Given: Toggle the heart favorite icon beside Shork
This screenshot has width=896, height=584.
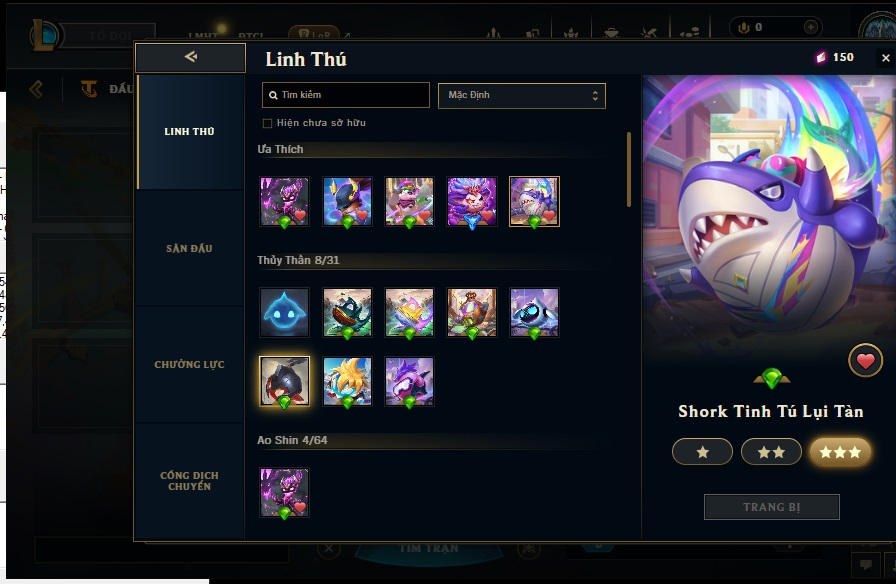Looking at the screenshot, I should pyautogui.click(x=865, y=361).
